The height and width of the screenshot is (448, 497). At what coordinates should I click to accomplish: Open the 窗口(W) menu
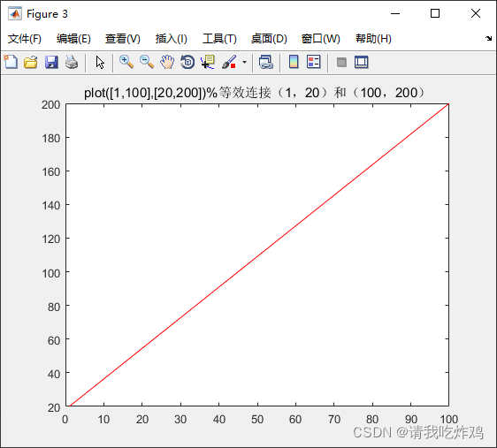(x=320, y=39)
